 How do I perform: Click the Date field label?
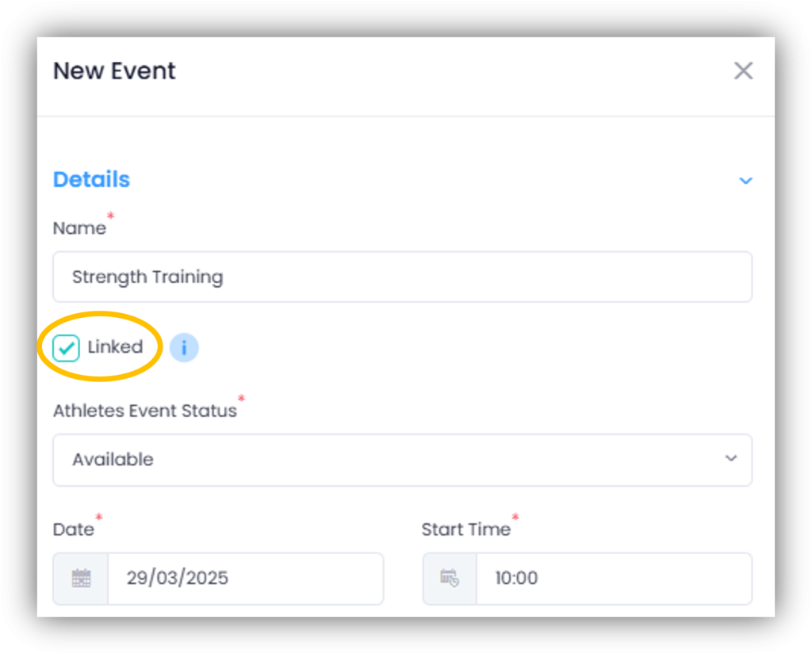[x=73, y=530]
